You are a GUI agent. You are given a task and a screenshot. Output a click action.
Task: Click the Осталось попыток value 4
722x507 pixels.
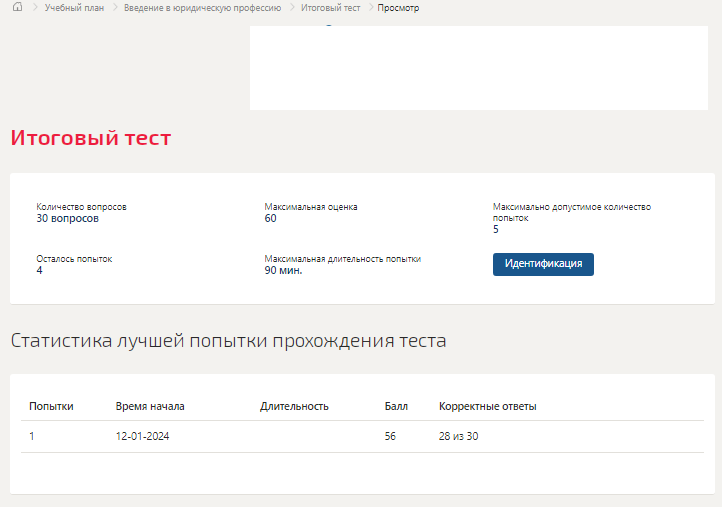point(39,270)
